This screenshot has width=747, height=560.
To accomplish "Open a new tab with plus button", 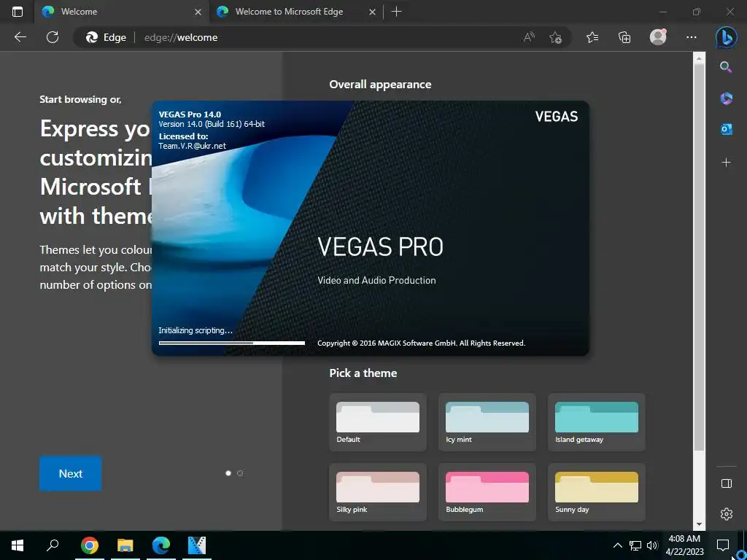I will [396, 12].
